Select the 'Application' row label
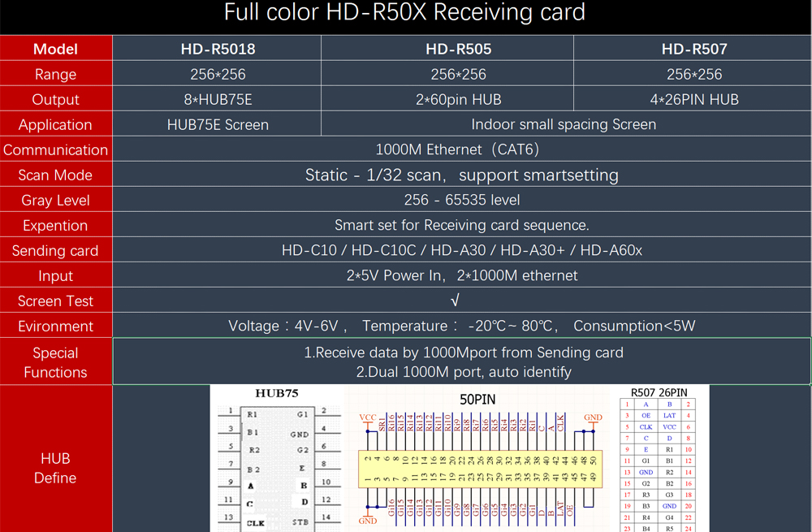Image resolution: width=812 pixels, height=532 pixels. click(x=56, y=124)
